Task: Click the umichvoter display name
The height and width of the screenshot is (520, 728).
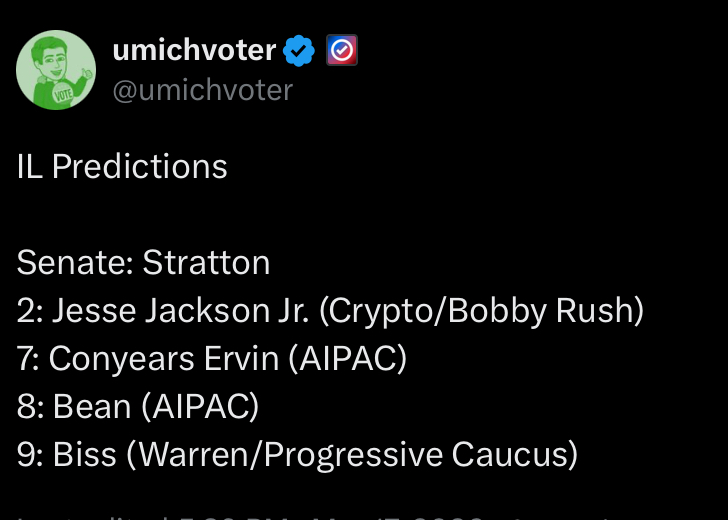Action: 194,49
